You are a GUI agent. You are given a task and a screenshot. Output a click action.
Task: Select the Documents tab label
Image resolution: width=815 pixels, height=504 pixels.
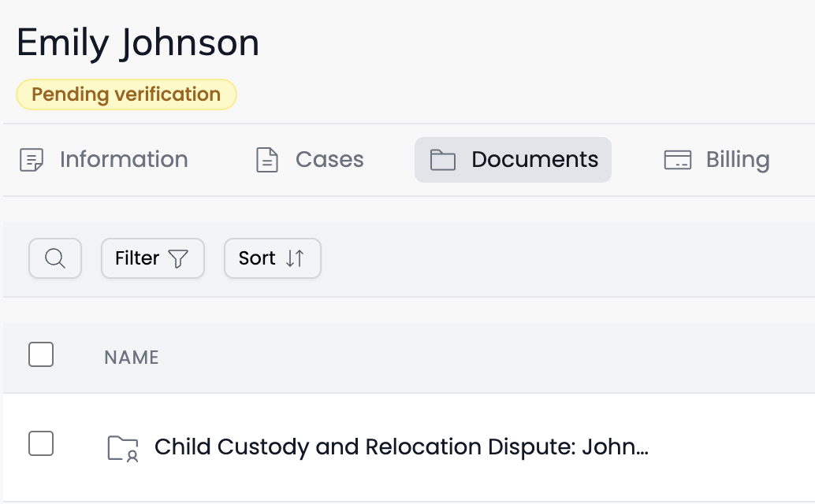534,160
